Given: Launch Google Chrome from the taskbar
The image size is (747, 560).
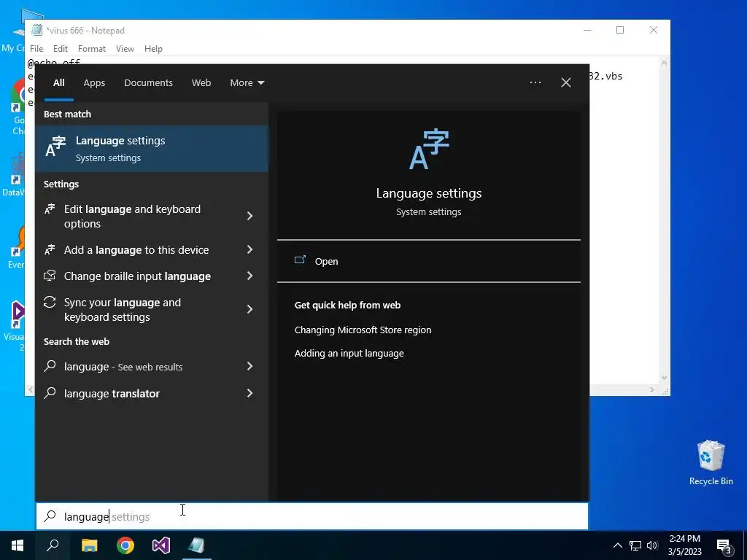Looking at the screenshot, I should [125, 545].
